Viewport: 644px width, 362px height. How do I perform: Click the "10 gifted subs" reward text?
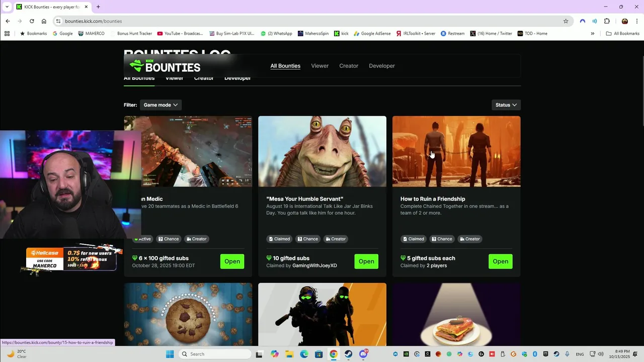(291, 258)
